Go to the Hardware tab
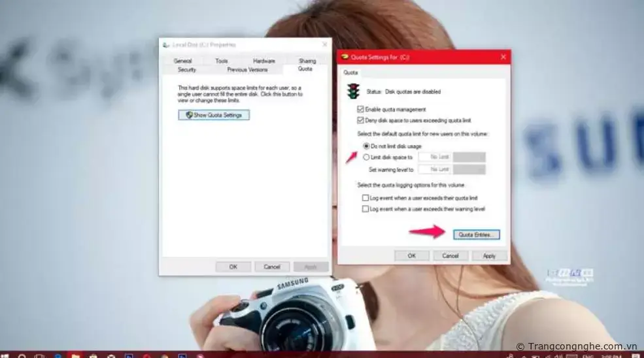This screenshot has width=644, height=358. pos(263,61)
